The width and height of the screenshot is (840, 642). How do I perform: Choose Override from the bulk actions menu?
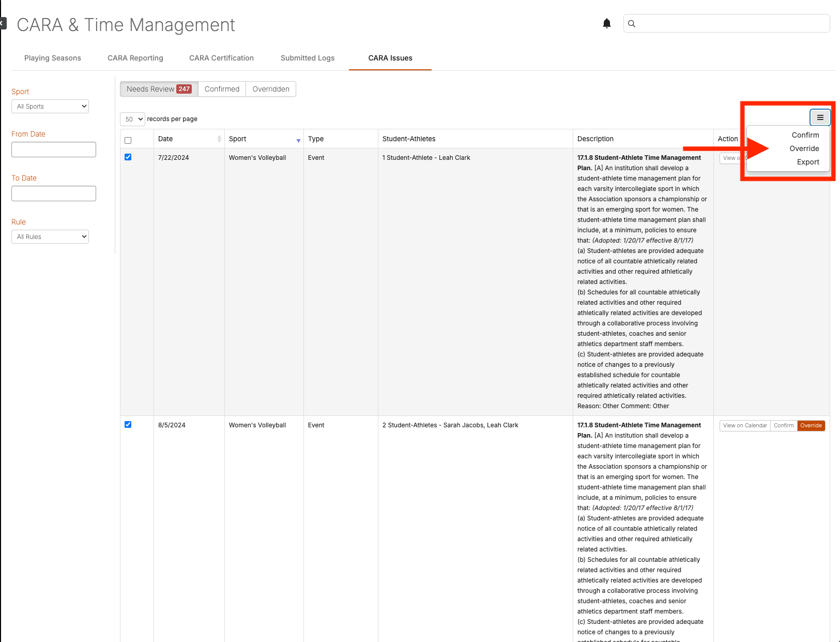pos(804,148)
